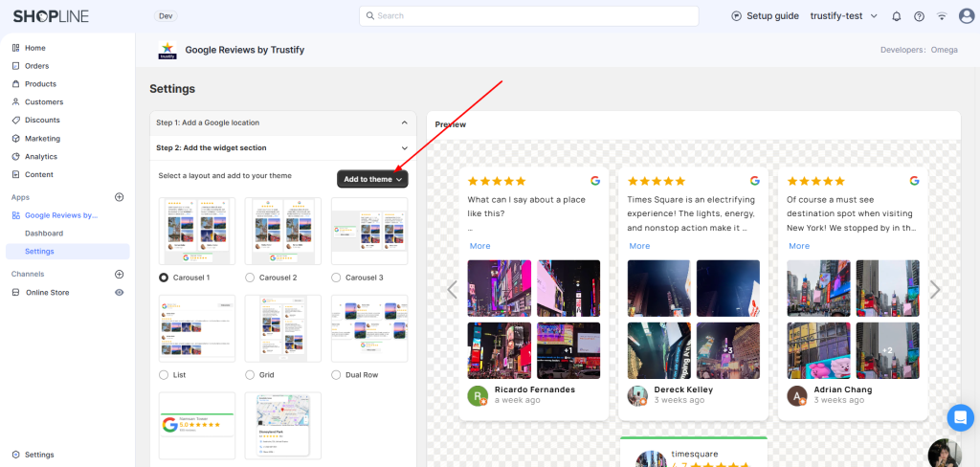Viewport: 980px width, 467px height.
Task: Click the Content sidebar icon
Action: [x=15, y=174]
